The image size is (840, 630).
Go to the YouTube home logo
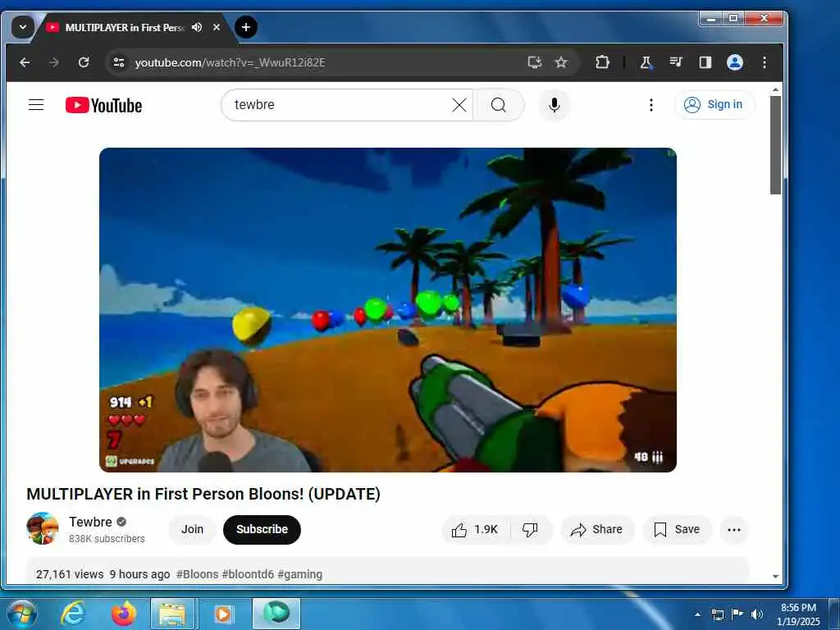click(x=104, y=106)
